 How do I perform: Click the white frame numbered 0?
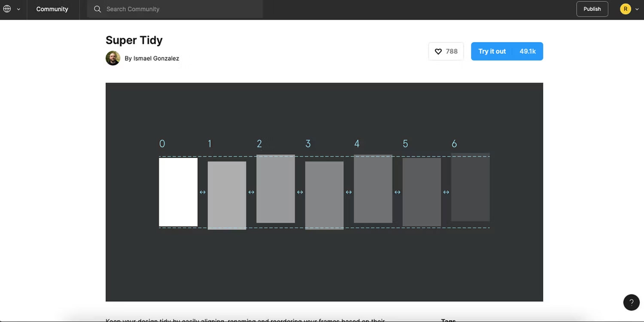tap(178, 192)
